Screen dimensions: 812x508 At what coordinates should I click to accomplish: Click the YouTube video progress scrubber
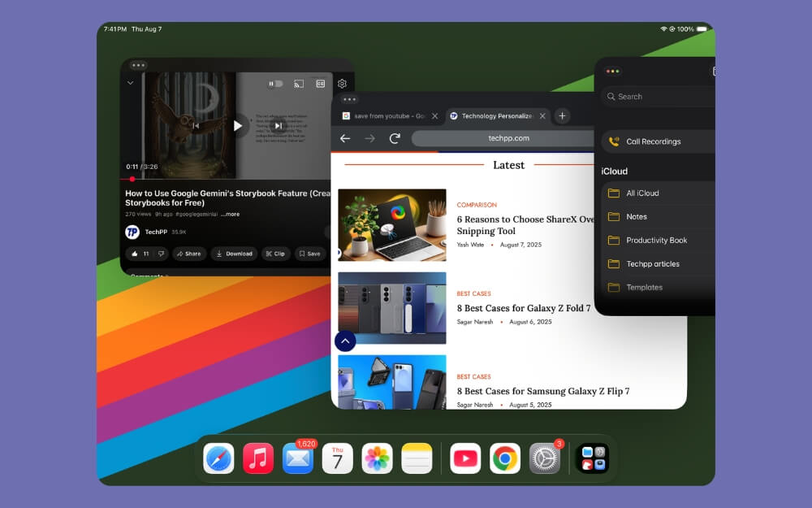click(x=132, y=179)
